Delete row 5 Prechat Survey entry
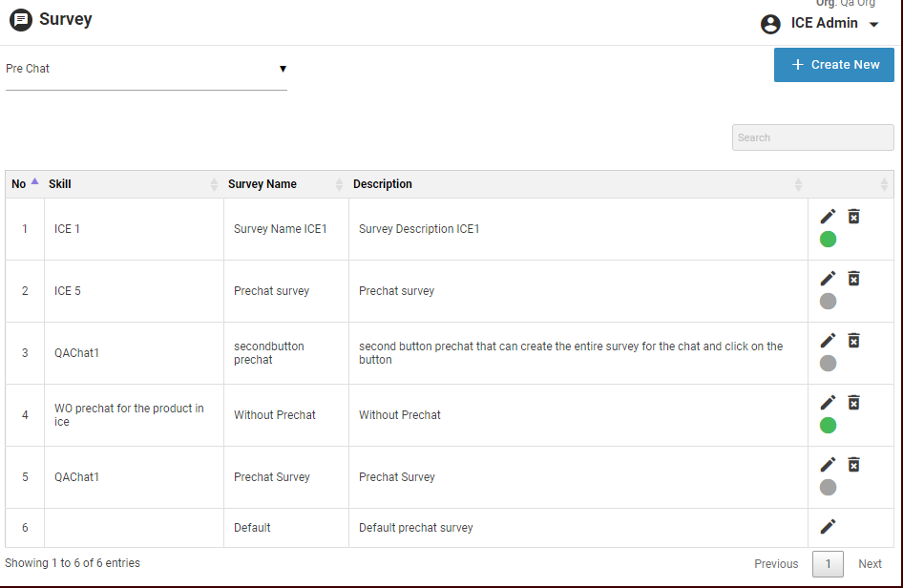 [x=854, y=465]
